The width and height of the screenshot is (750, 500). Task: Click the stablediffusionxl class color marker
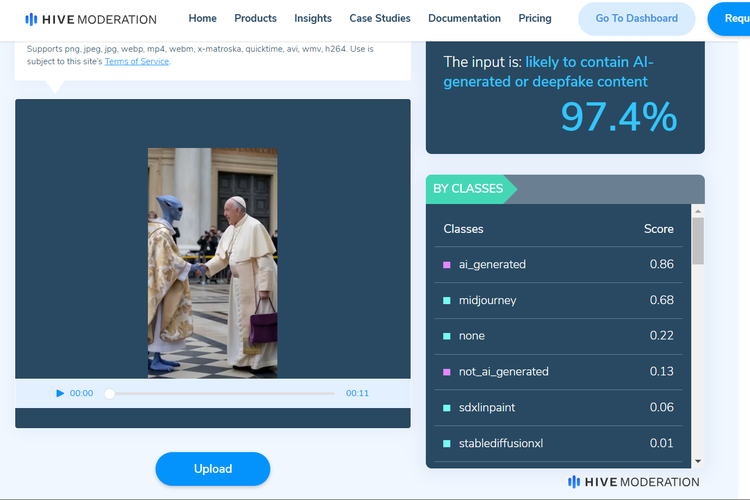[x=447, y=444]
